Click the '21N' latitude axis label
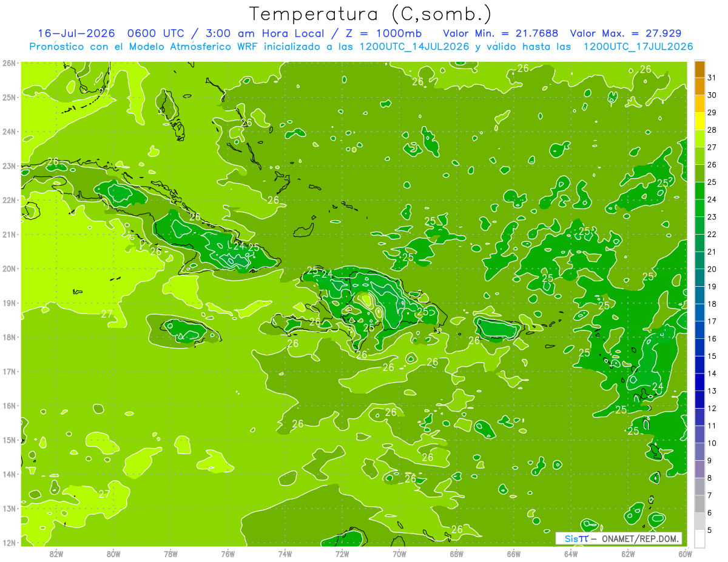The image size is (728, 562). [x=8, y=234]
